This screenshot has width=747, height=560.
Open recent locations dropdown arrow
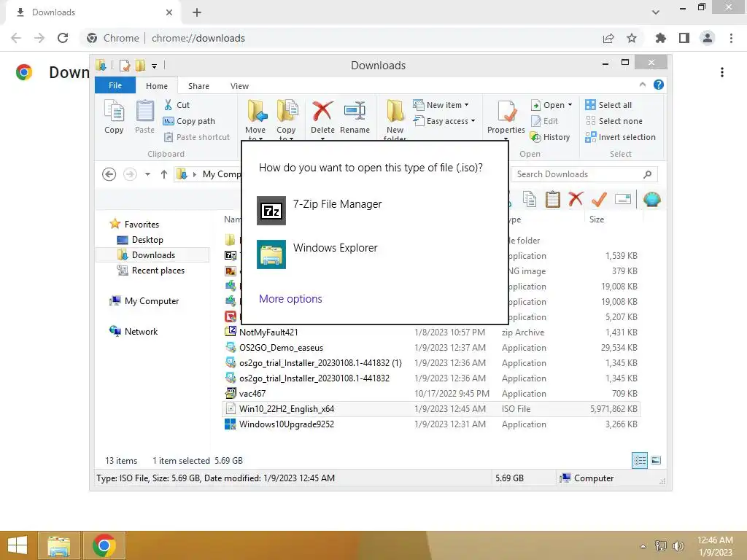coord(147,174)
